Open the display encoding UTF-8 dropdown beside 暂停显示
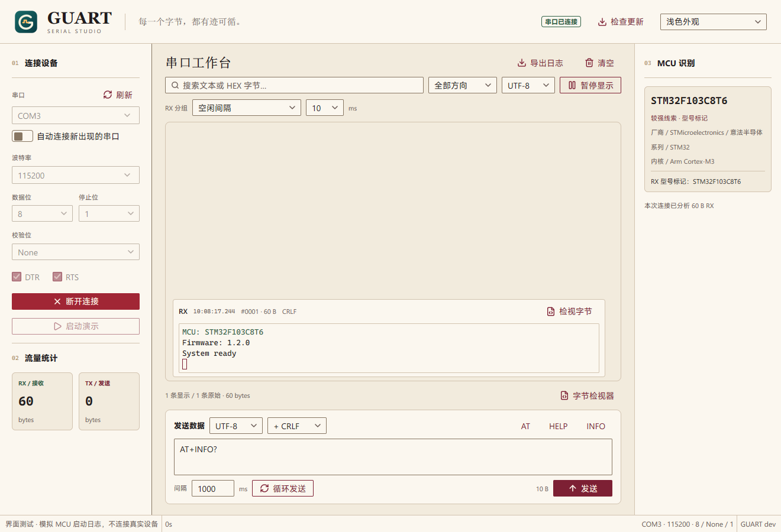Image resolution: width=781 pixels, height=532 pixels. (528, 85)
